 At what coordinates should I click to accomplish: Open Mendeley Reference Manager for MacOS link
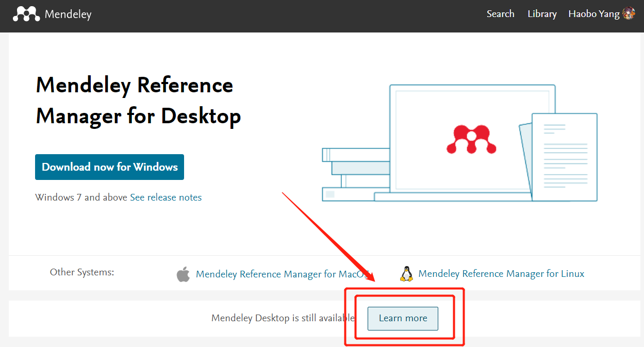pyautogui.click(x=283, y=274)
